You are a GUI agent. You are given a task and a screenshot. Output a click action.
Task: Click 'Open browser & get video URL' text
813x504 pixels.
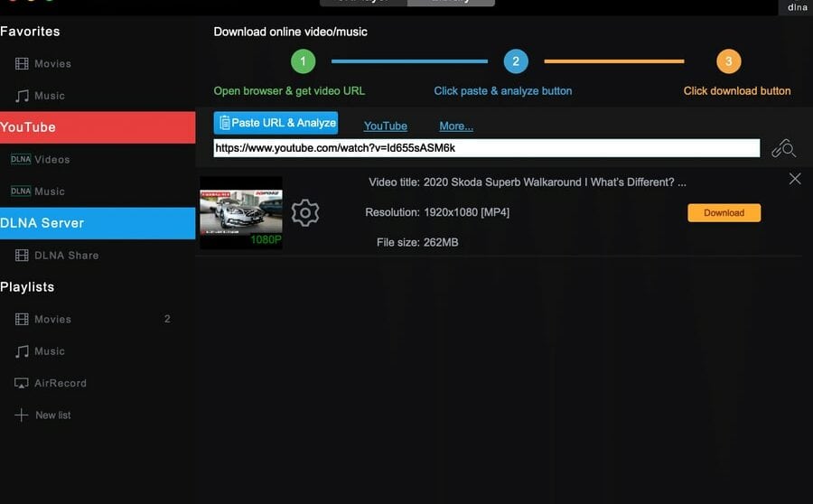tap(289, 91)
